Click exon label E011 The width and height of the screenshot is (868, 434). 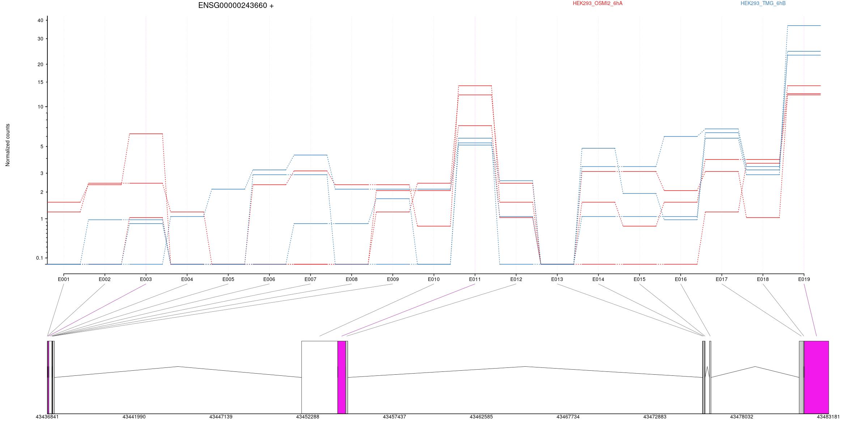(475, 279)
